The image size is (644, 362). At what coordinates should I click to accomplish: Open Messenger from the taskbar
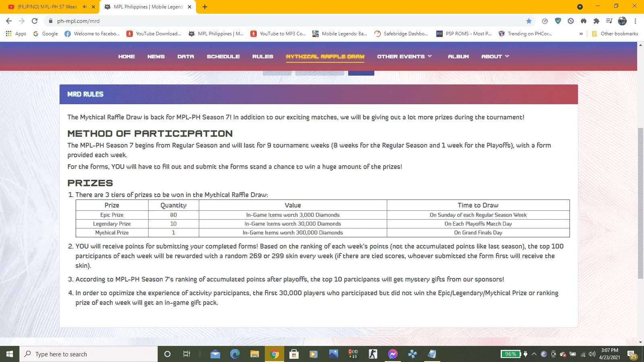pos(392,354)
